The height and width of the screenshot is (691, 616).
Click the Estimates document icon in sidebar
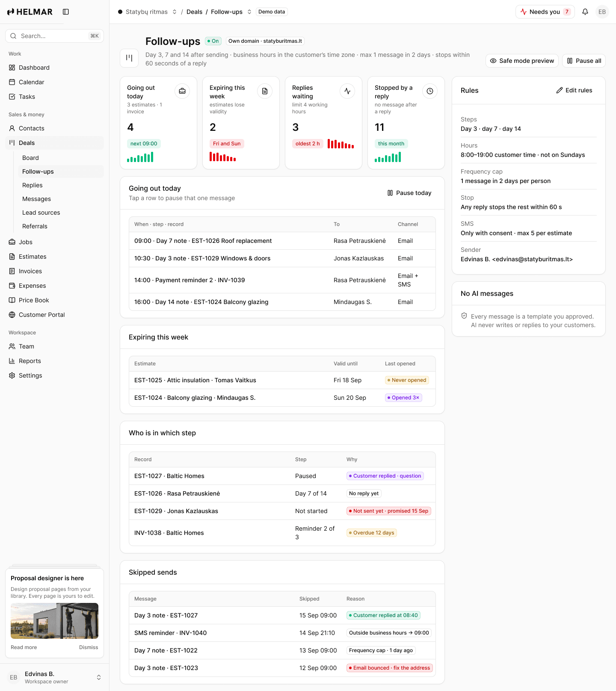(12, 257)
